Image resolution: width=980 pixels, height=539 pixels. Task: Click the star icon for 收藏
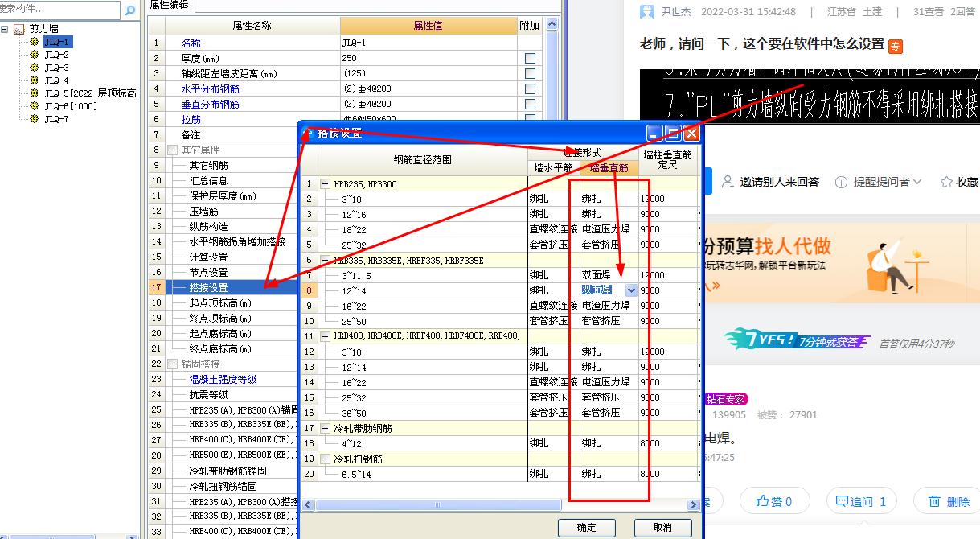click(945, 182)
